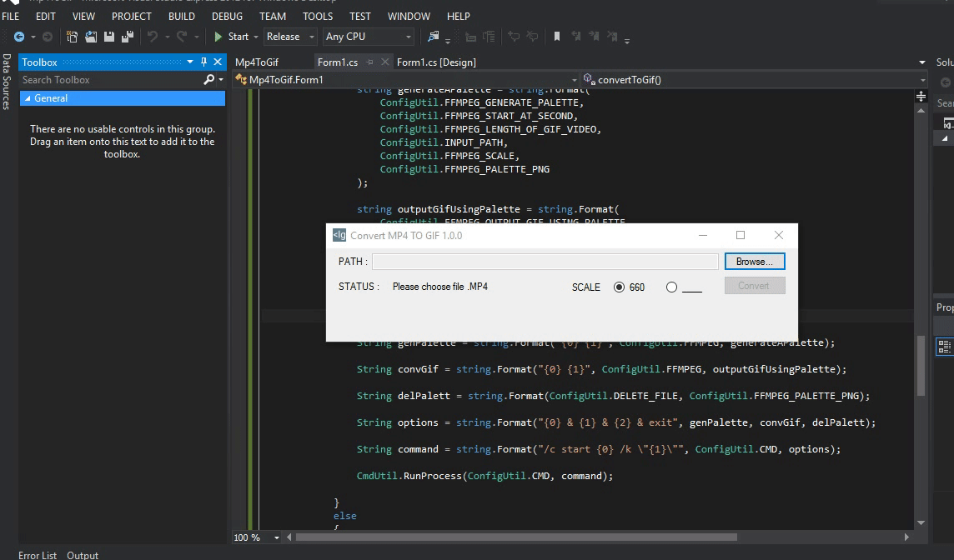954x560 pixels.
Task: Click the Comment selected lines icon
Action: click(x=514, y=37)
